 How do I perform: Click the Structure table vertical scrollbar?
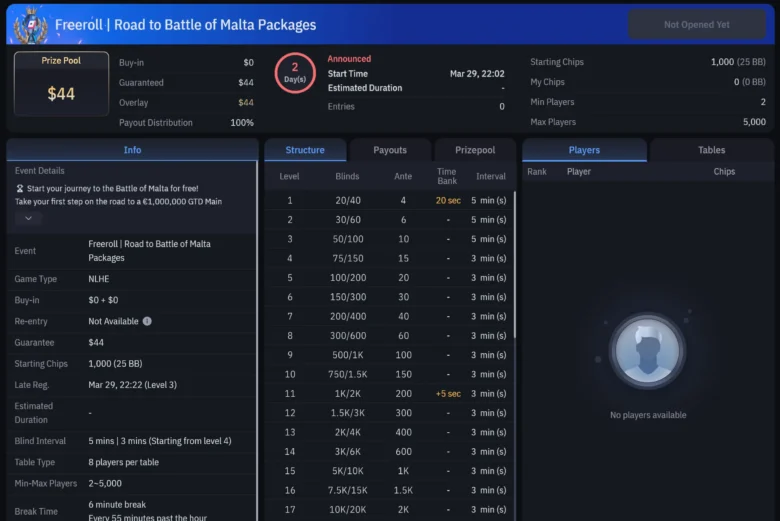(x=514, y=264)
